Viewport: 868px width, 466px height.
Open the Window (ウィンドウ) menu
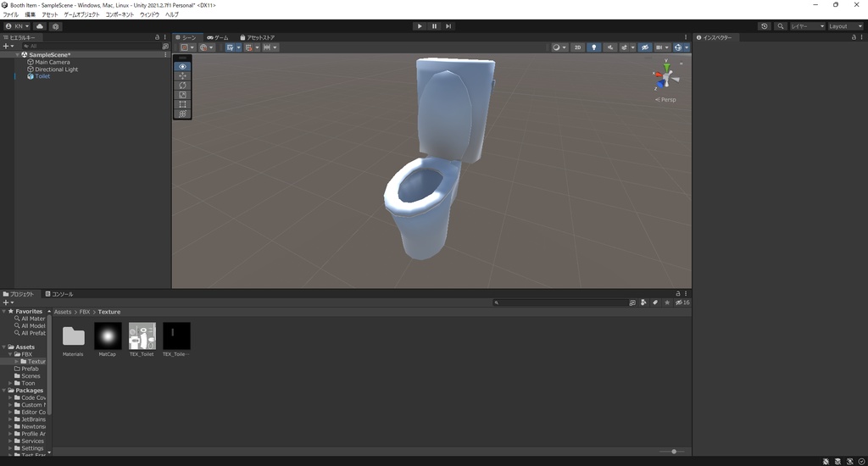pos(149,15)
